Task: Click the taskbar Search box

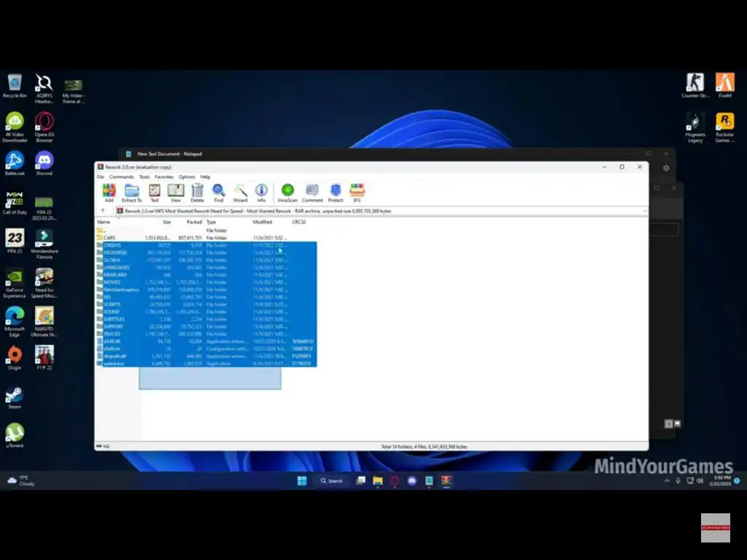Action: [332, 481]
